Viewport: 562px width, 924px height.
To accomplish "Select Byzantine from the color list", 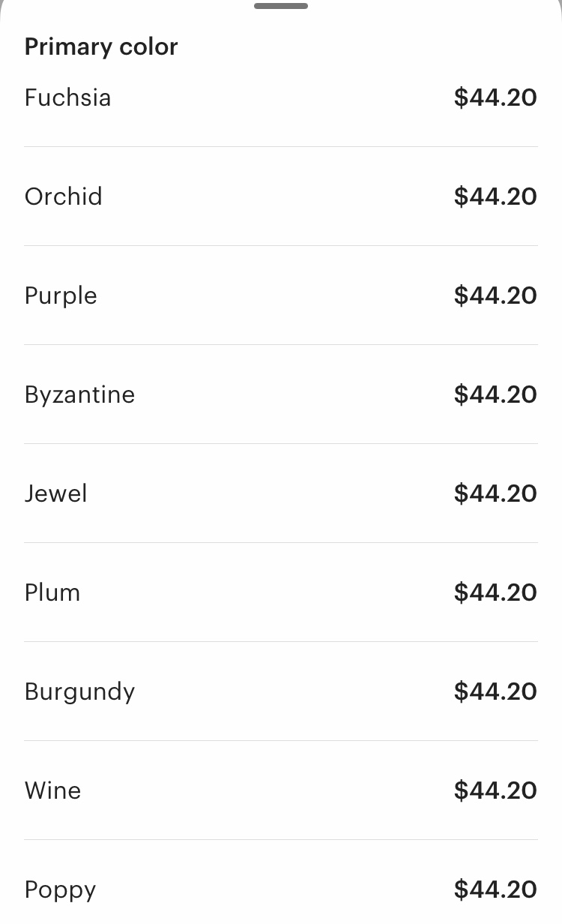I will (281, 394).
